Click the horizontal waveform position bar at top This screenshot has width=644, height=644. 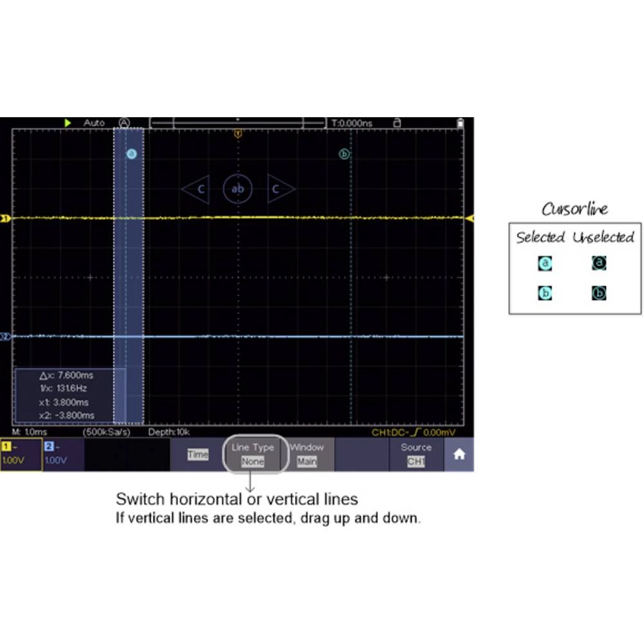point(238,122)
